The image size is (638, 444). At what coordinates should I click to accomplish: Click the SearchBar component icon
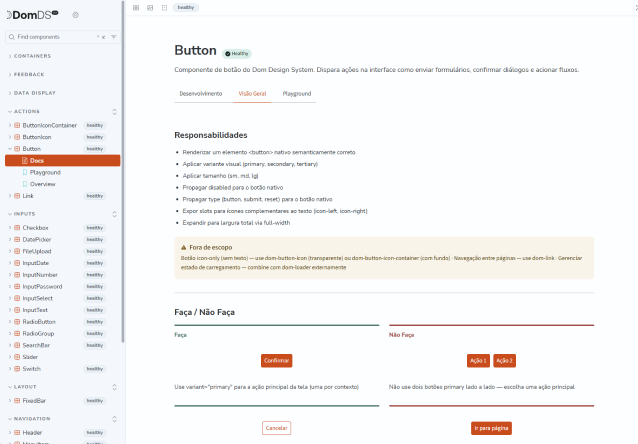click(x=17, y=345)
